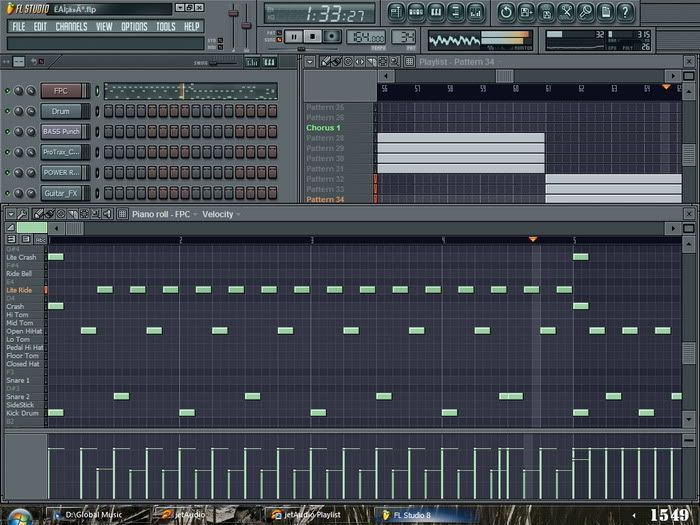Stop playback with the stop button

click(312, 37)
